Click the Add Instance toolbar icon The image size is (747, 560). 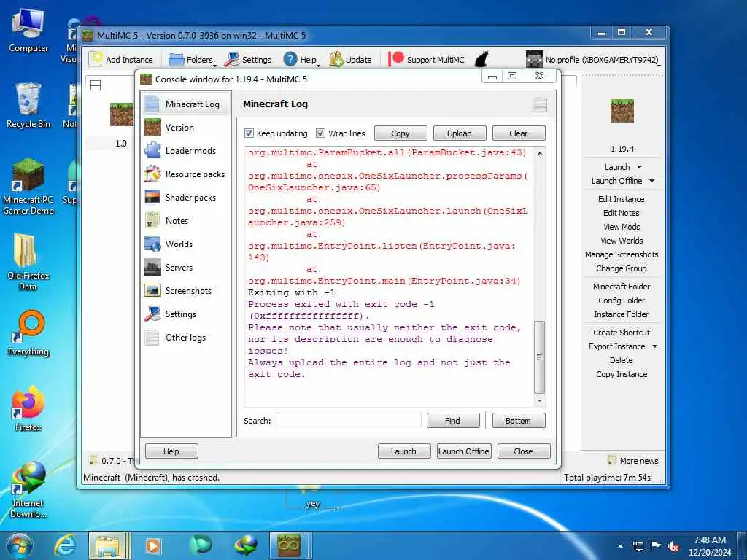(96, 59)
